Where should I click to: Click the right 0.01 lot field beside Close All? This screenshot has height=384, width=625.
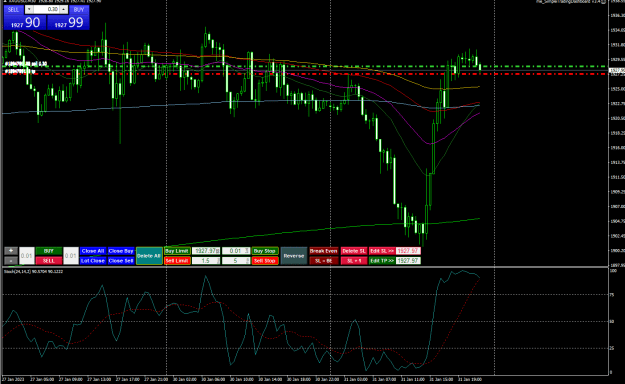pos(71,256)
